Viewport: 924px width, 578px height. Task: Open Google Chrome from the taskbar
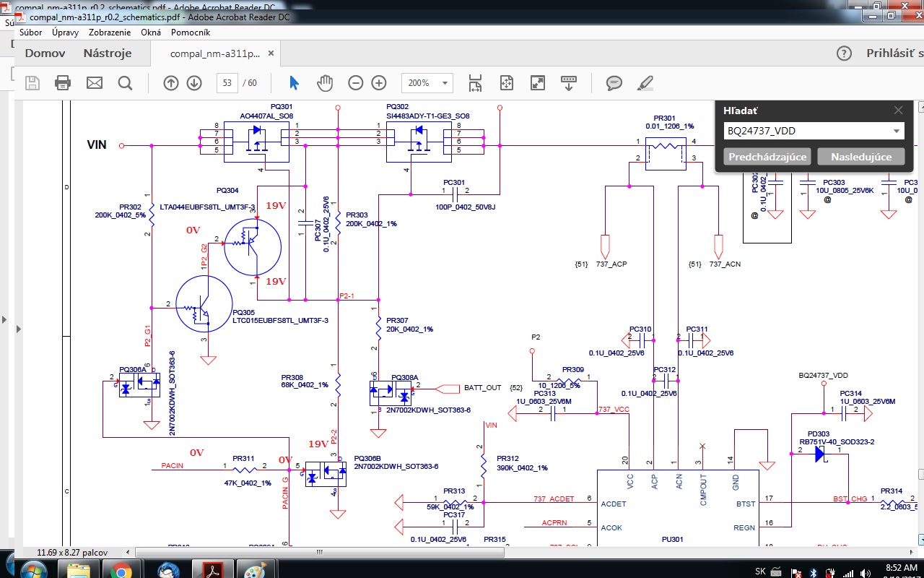[120, 570]
